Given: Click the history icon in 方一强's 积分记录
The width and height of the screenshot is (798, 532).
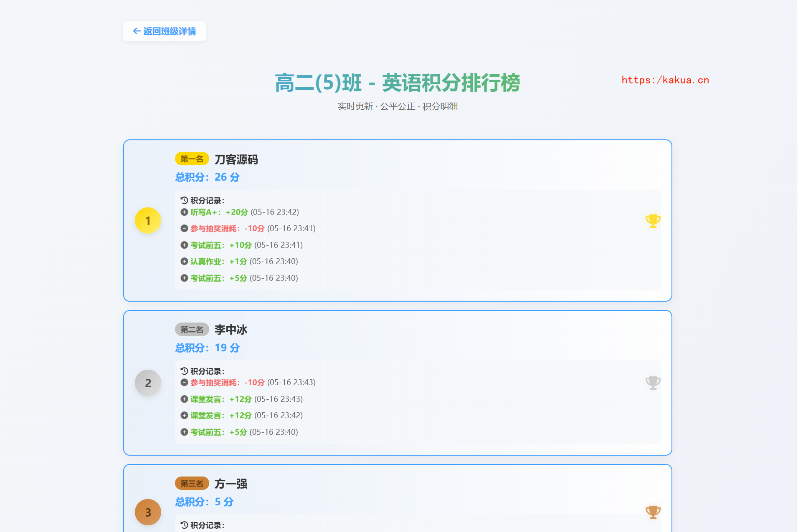Looking at the screenshot, I should click(x=184, y=525).
